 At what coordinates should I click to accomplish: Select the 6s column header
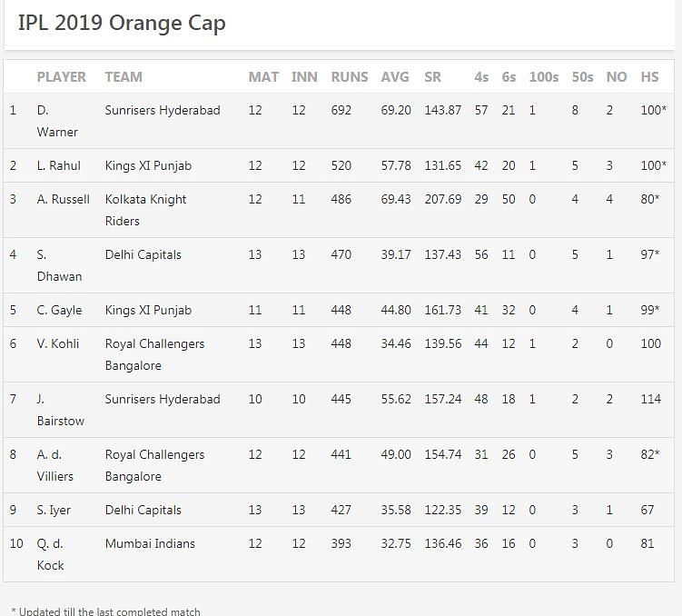point(509,77)
